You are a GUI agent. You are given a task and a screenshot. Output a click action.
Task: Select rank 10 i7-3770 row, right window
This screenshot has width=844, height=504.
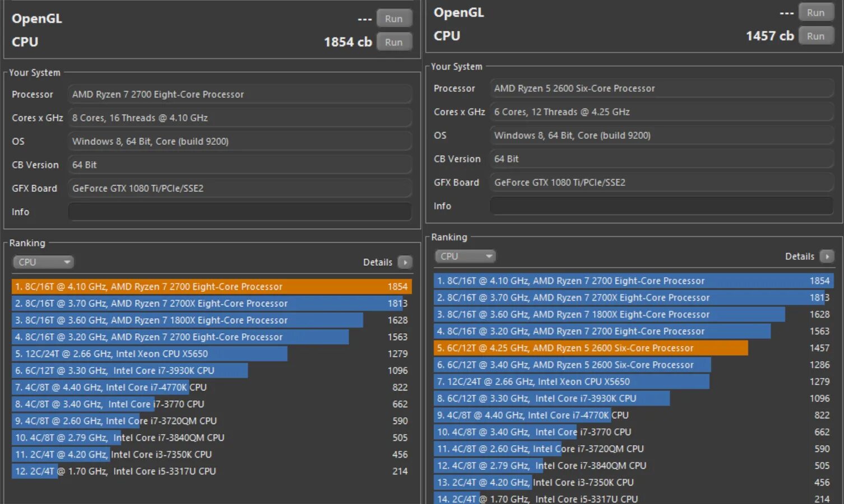tap(634, 432)
